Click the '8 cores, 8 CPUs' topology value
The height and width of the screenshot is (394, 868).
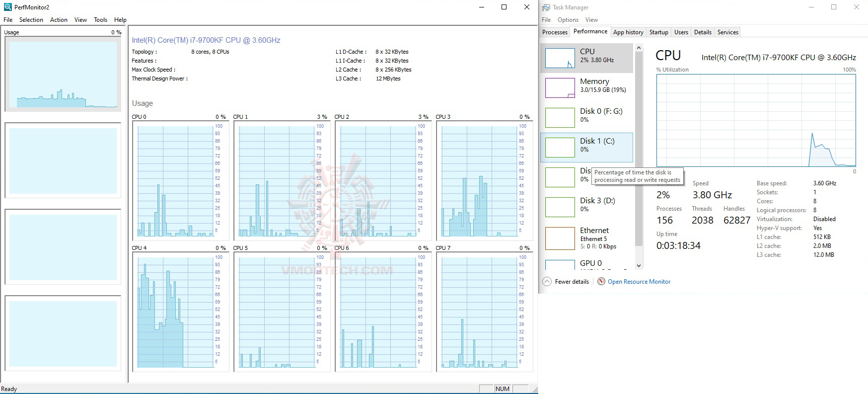pos(210,52)
